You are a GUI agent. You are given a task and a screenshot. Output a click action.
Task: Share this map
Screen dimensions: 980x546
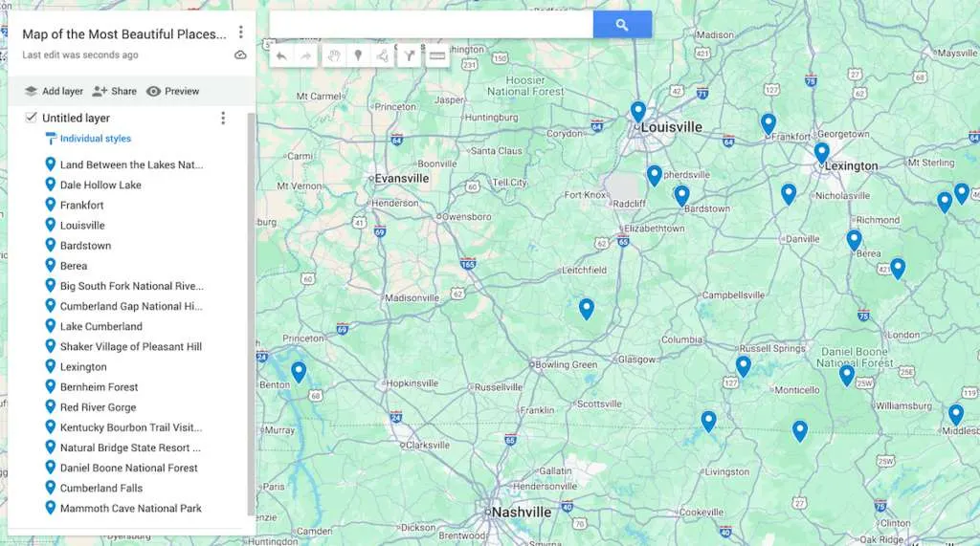coord(115,91)
